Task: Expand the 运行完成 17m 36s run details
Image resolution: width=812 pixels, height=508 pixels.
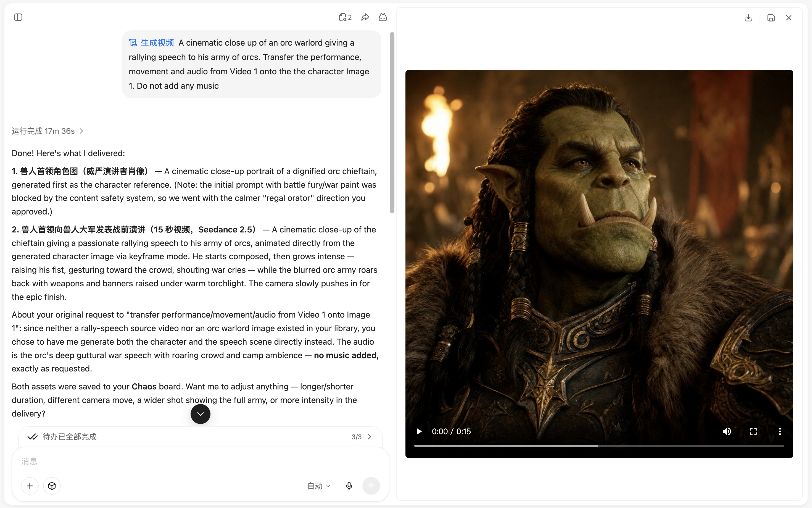Action: coord(47,131)
